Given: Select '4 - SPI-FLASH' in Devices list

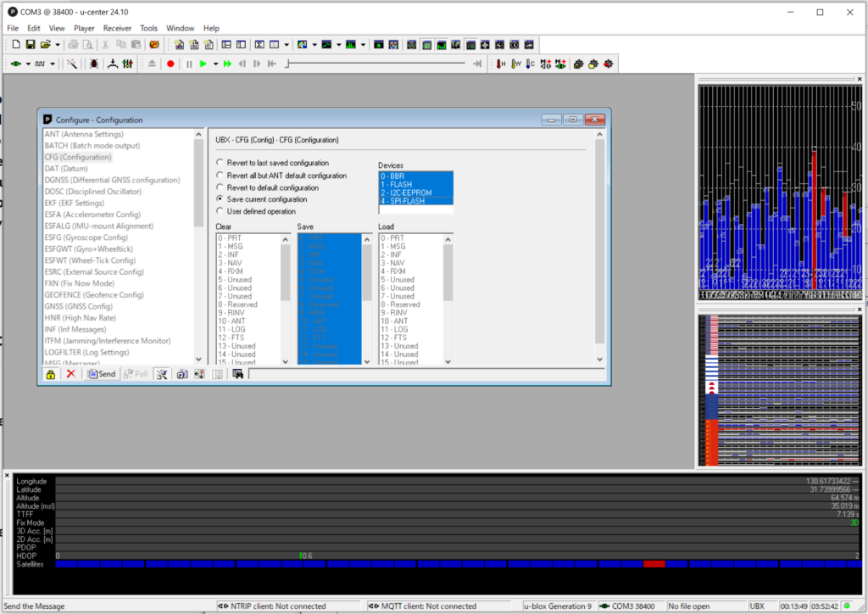Looking at the screenshot, I should click(x=415, y=201).
